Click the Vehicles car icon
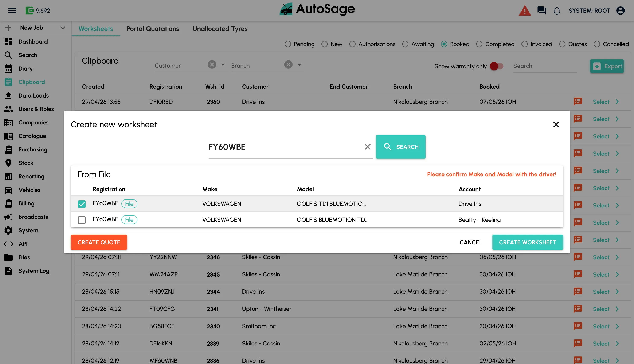Image resolution: width=634 pixels, height=364 pixels. click(x=8, y=190)
